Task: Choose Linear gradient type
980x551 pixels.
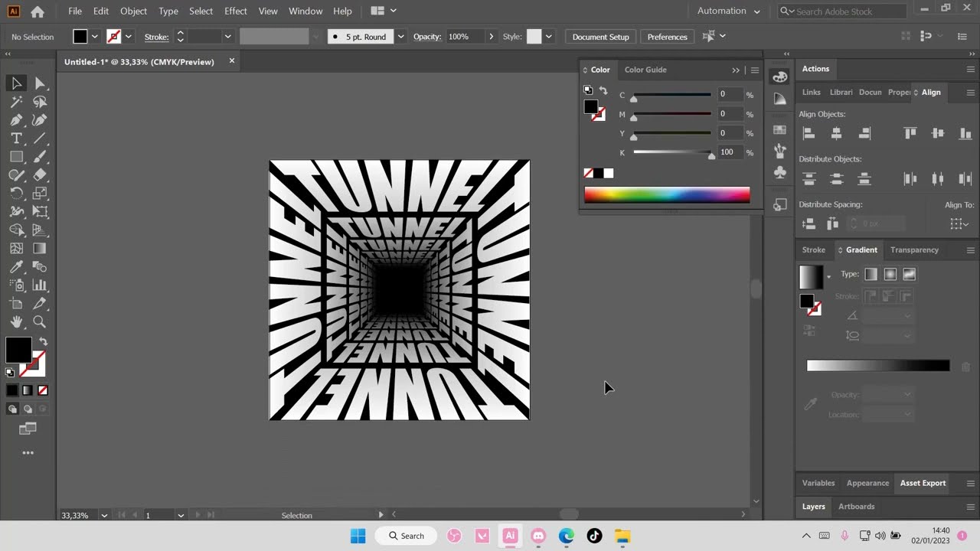Action: 871,274
